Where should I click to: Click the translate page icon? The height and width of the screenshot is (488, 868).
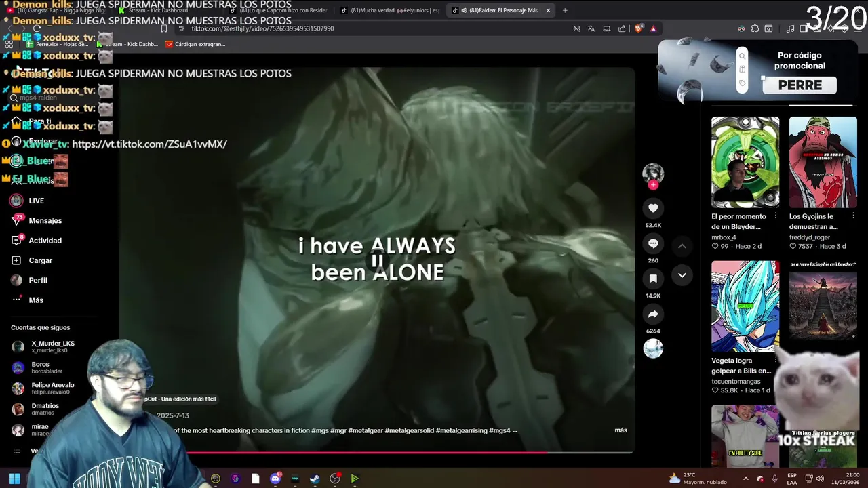click(591, 28)
